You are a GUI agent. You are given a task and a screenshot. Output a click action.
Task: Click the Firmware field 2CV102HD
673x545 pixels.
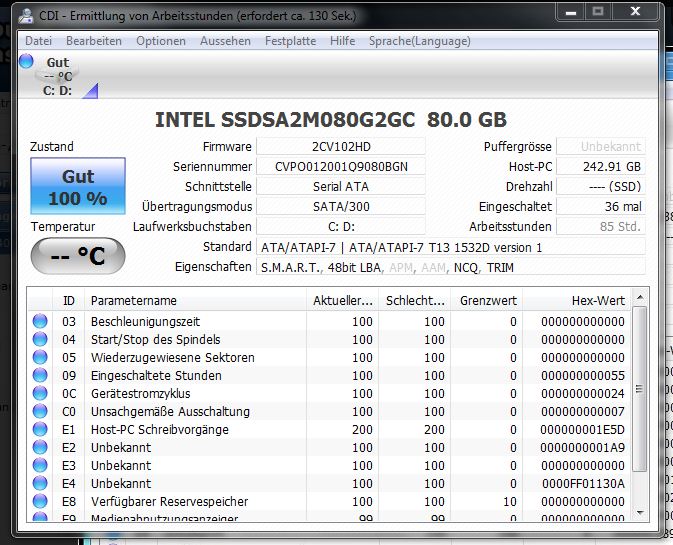341,146
